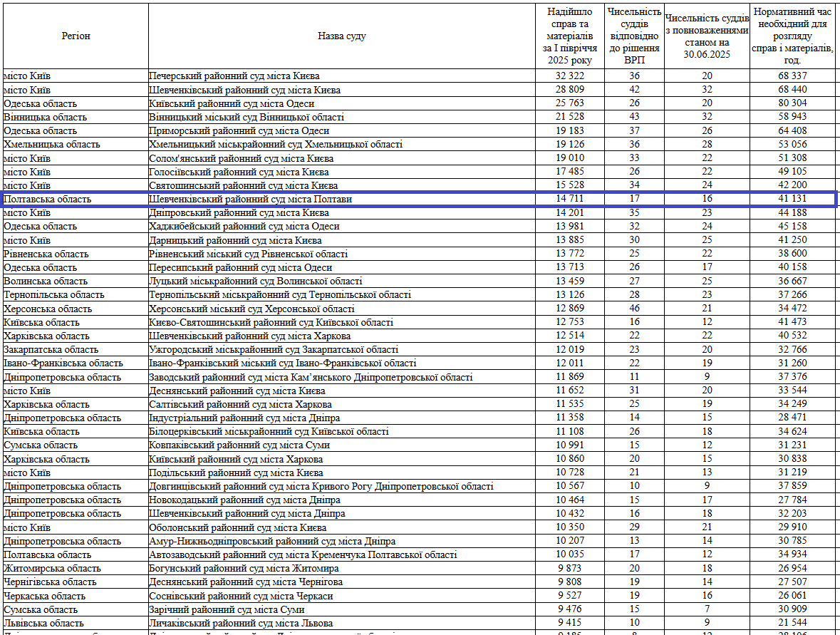Select 'Білоцерківський міськрайонний суд Київської області'

coord(269,431)
